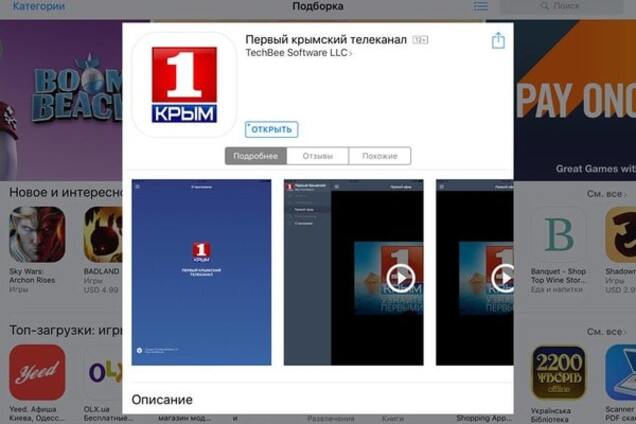Open the Yeed app icon
Image resolution: width=636 pixels, height=424 pixels.
[37, 372]
